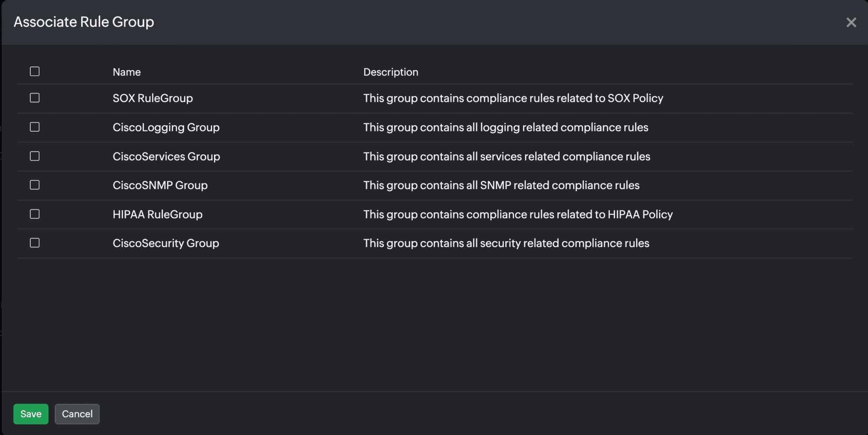868x435 pixels.
Task: Click the SOX Policy description text
Action: pos(513,98)
